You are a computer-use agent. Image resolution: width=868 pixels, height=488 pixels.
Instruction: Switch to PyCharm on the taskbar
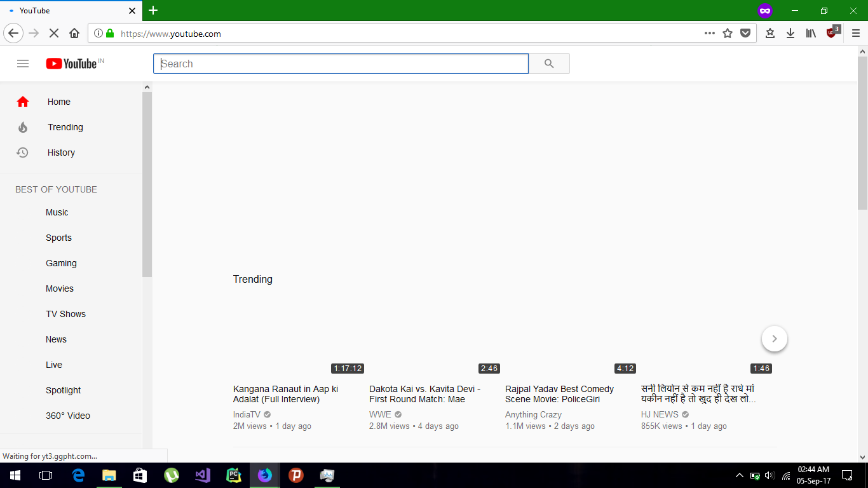(x=234, y=475)
